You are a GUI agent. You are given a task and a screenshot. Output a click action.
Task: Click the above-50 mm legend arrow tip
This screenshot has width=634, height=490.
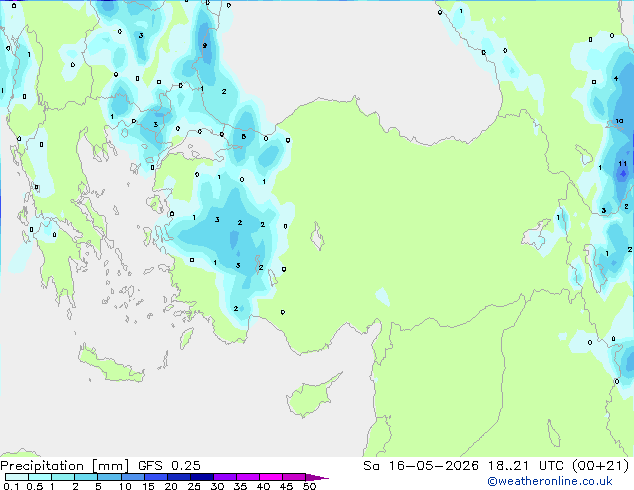(318, 477)
